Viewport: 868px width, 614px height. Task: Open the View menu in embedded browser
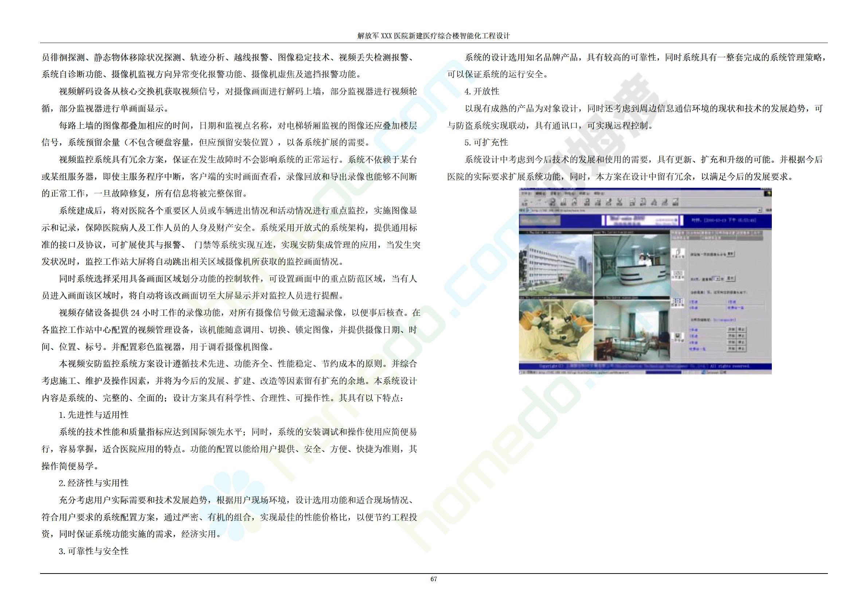(555, 194)
